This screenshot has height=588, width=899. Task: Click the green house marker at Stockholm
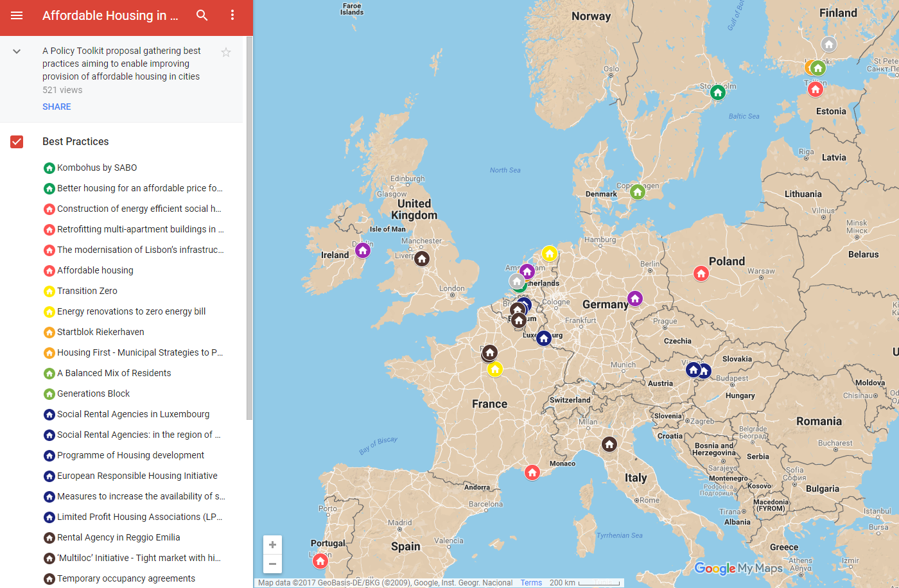718,92
